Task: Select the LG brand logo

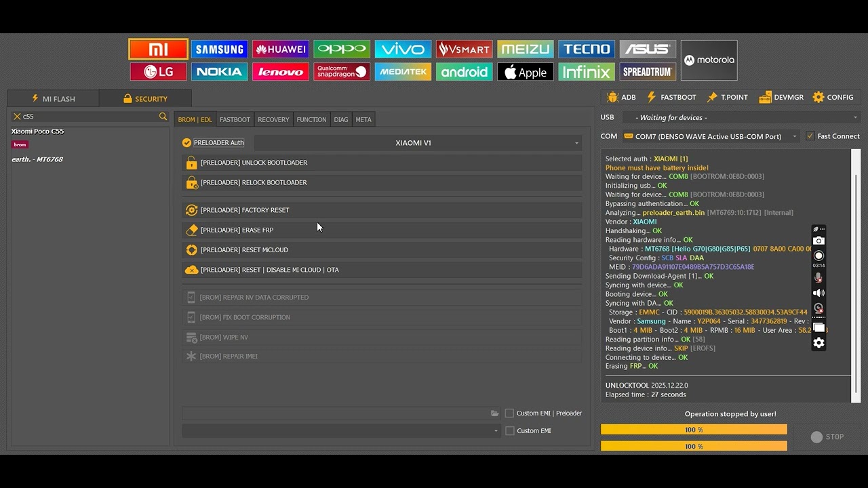Action: tap(158, 72)
